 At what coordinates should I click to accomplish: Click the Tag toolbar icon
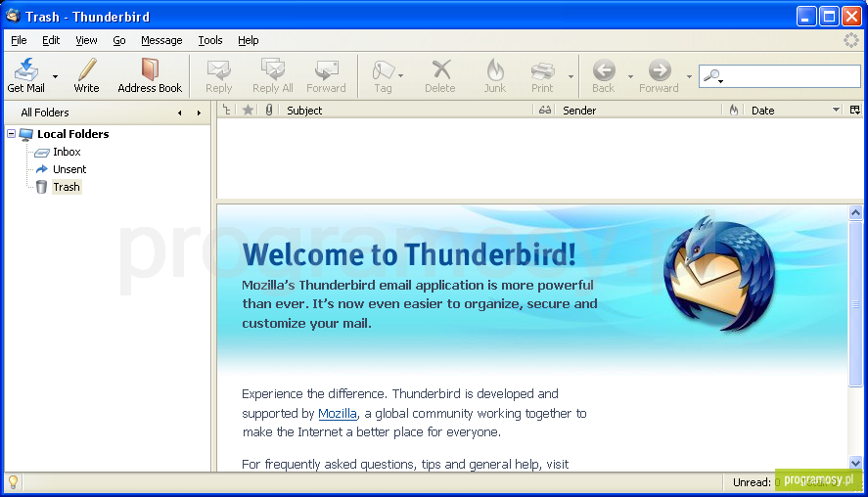(x=383, y=70)
